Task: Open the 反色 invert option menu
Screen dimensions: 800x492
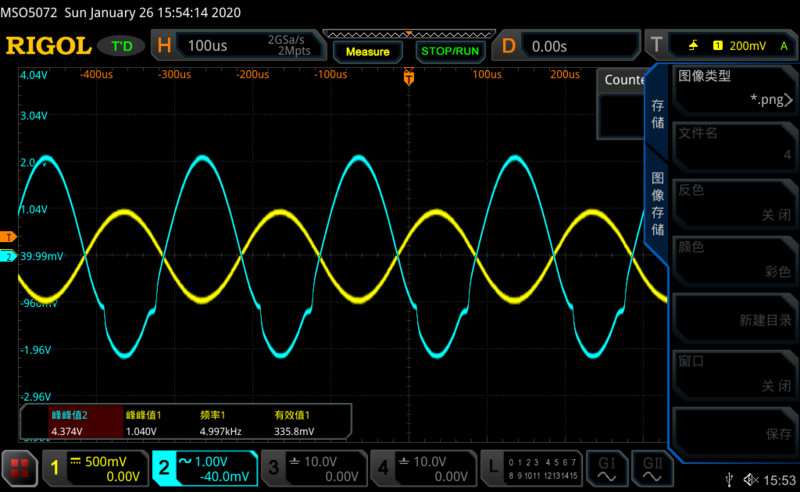Action: 734,202
